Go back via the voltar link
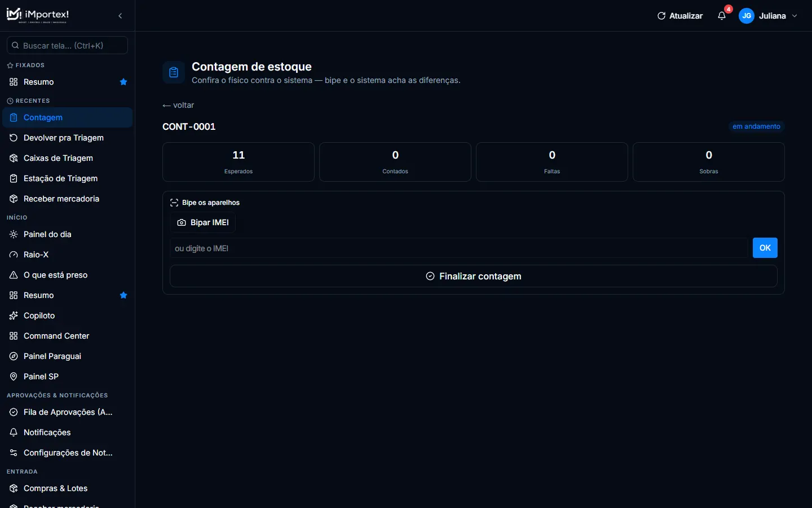The width and height of the screenshot is (812, 508). click(x=178, y=105)
